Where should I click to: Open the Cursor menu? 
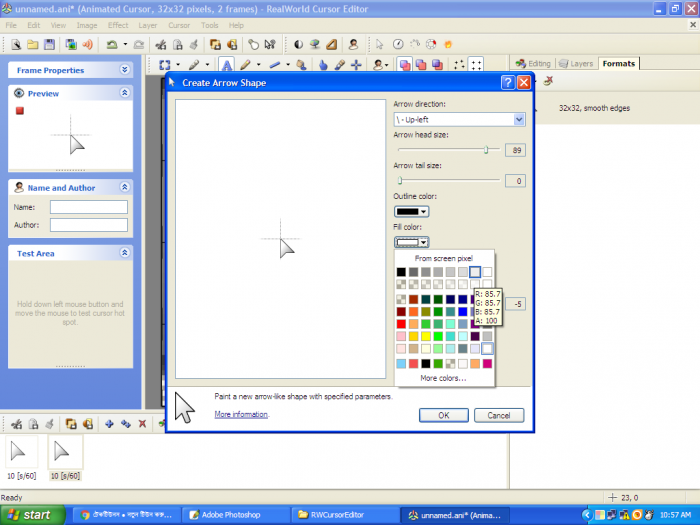pos(179,25)
